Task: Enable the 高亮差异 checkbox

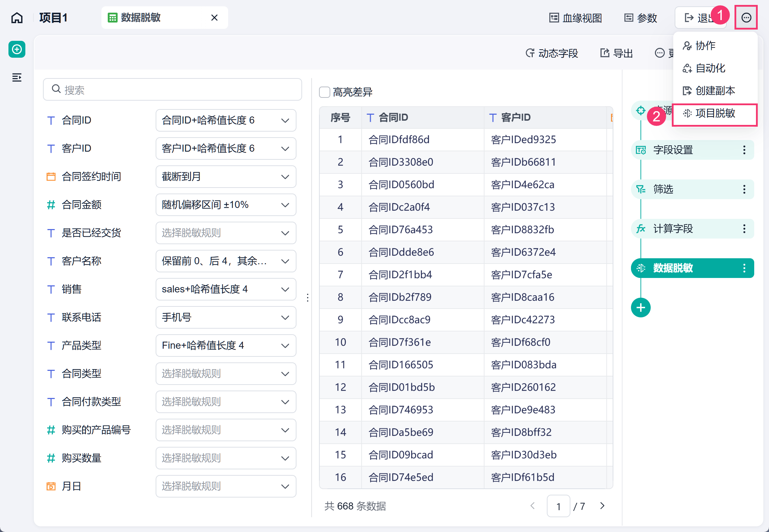Action: pos(324,92)
